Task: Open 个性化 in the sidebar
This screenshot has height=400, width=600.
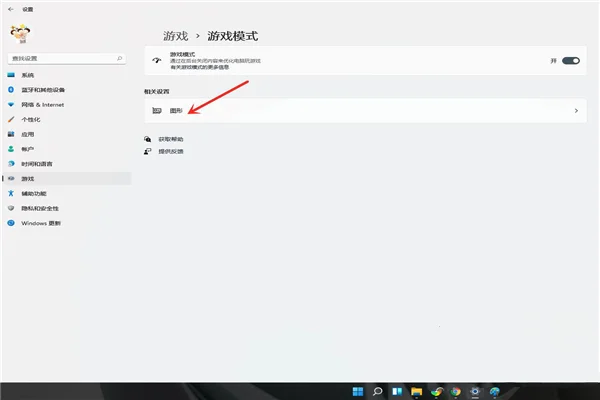Action: 31,119
